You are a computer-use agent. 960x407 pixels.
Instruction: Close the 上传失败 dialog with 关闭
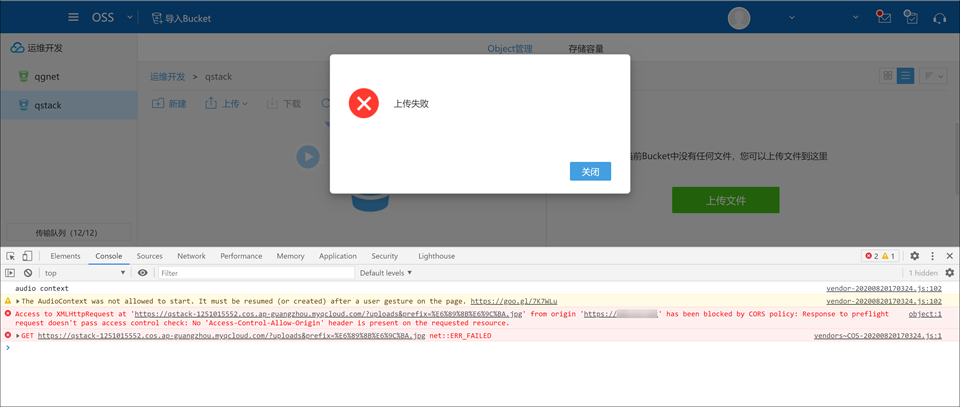click(590, 171)
